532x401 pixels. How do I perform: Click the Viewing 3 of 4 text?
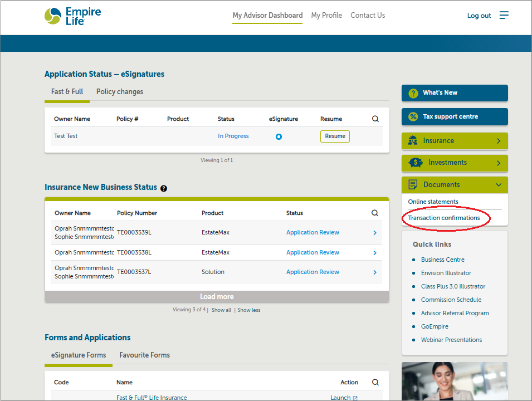189,310
